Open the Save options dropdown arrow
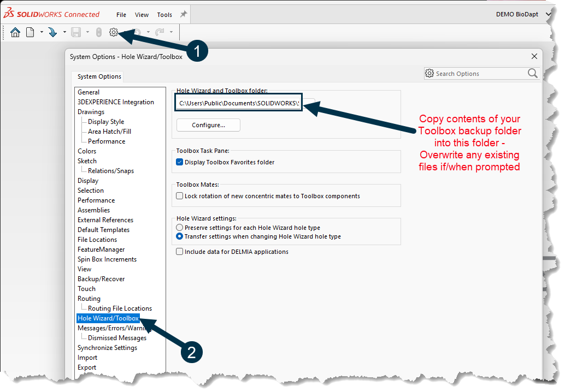 click(x=87, y=32)
